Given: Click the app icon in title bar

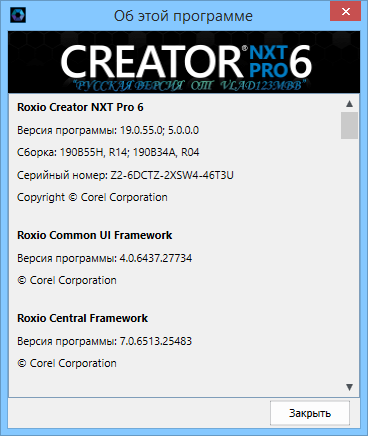Looking at the screenshot, I should coord(18,15).
